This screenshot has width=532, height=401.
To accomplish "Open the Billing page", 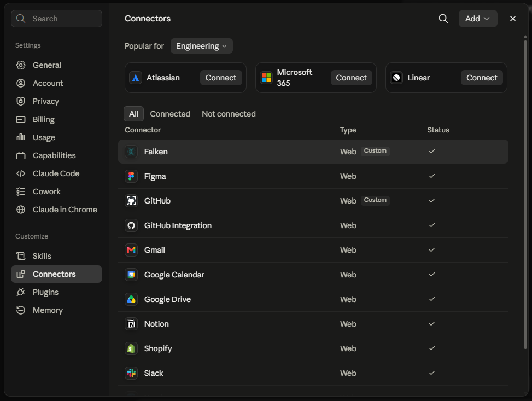I will click(x=56, y=119).
